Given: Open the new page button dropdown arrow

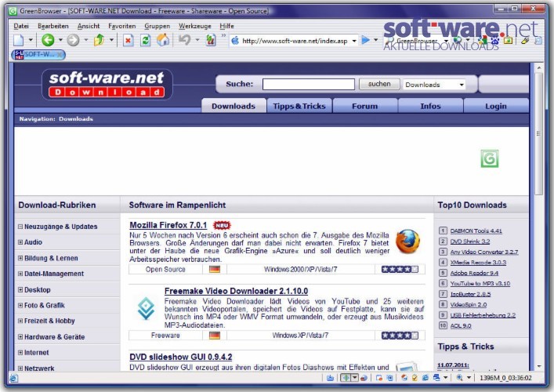Looking at the screenshot, I should coord(31,40).
